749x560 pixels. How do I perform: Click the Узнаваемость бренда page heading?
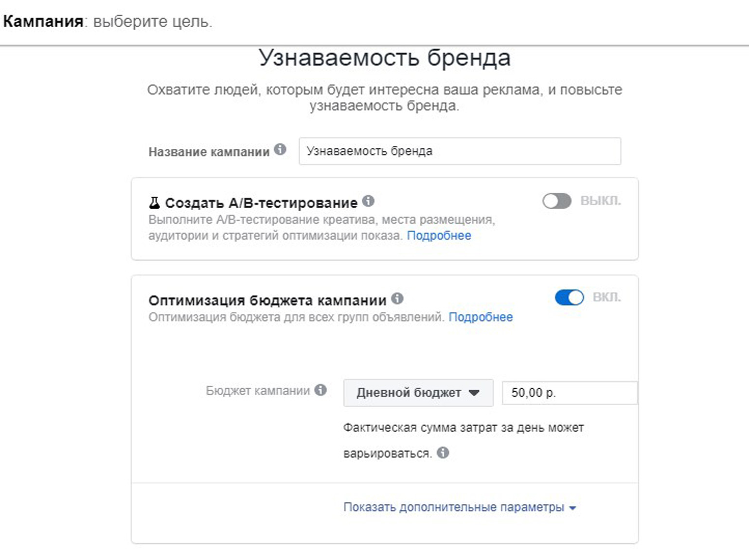pos(384,58)
